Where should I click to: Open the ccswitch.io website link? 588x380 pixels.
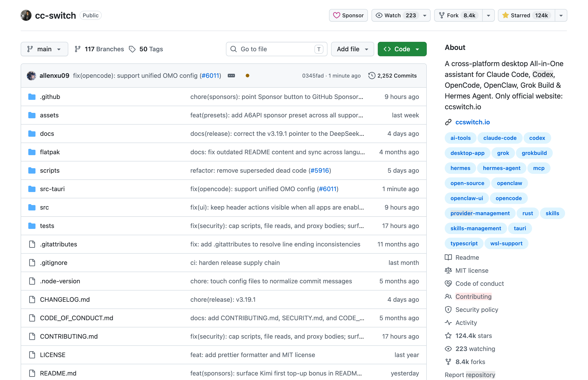[x=472, y=122]
